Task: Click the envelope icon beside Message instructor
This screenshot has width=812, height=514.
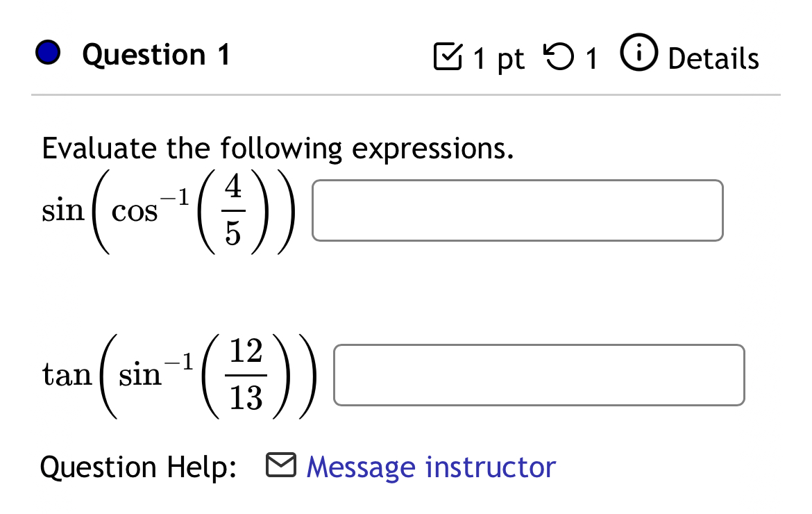Action: [x=281, y=465]
